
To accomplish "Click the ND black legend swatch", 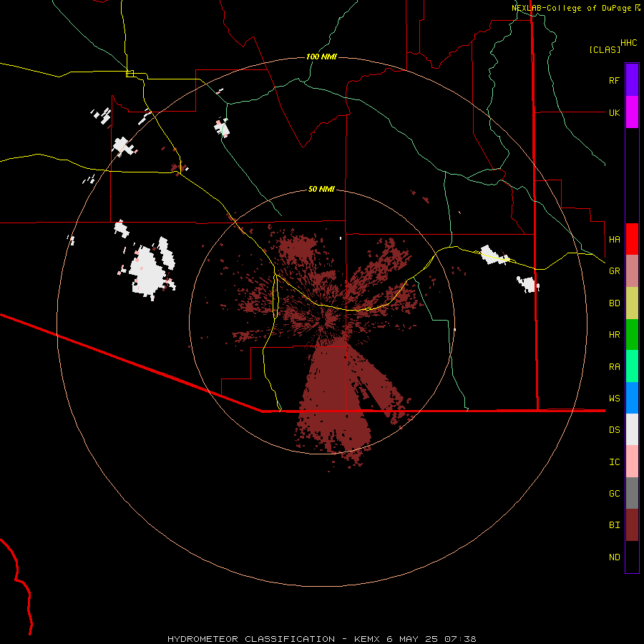I will point(632,557).
